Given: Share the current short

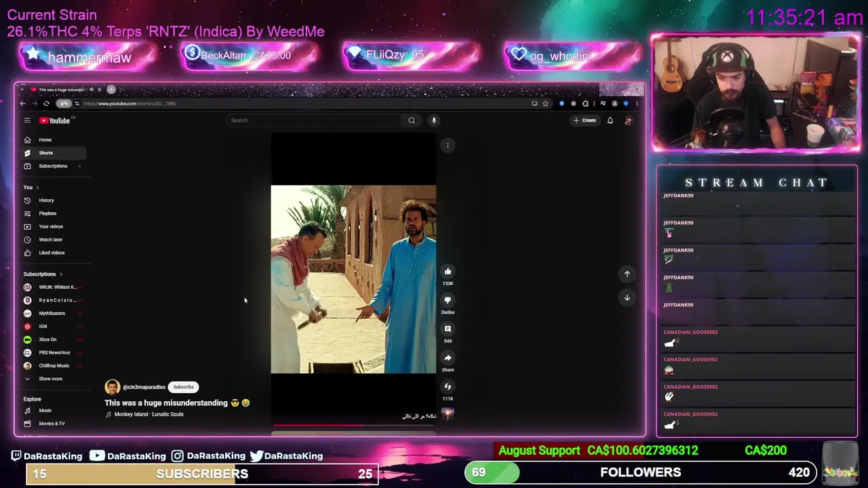Looking at the screenshot, I should click(448, 358).
